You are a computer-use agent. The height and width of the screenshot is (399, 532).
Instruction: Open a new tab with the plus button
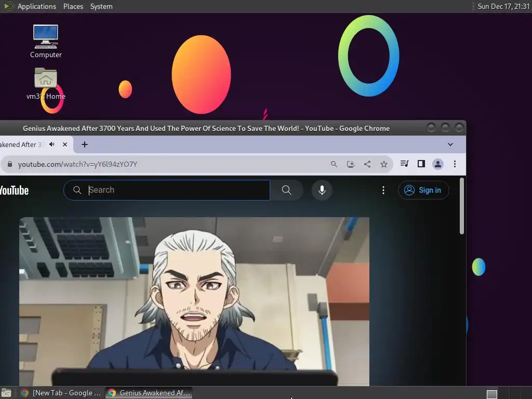pos(85,144)
